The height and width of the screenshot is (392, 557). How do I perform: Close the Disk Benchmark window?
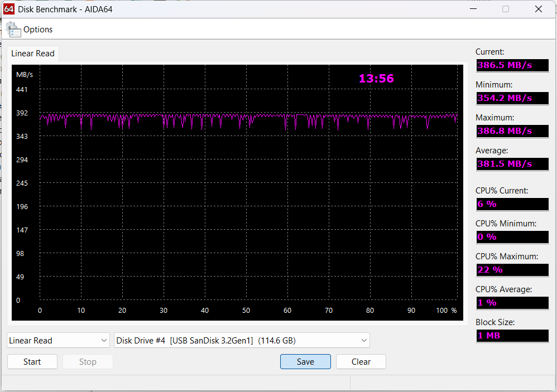click(x=538, y=9)
